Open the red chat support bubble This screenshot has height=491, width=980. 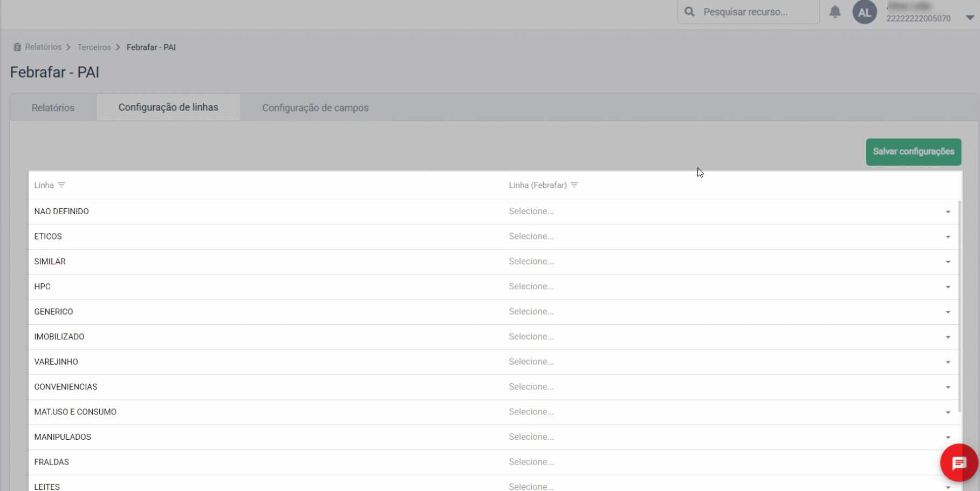pos(959,462)
